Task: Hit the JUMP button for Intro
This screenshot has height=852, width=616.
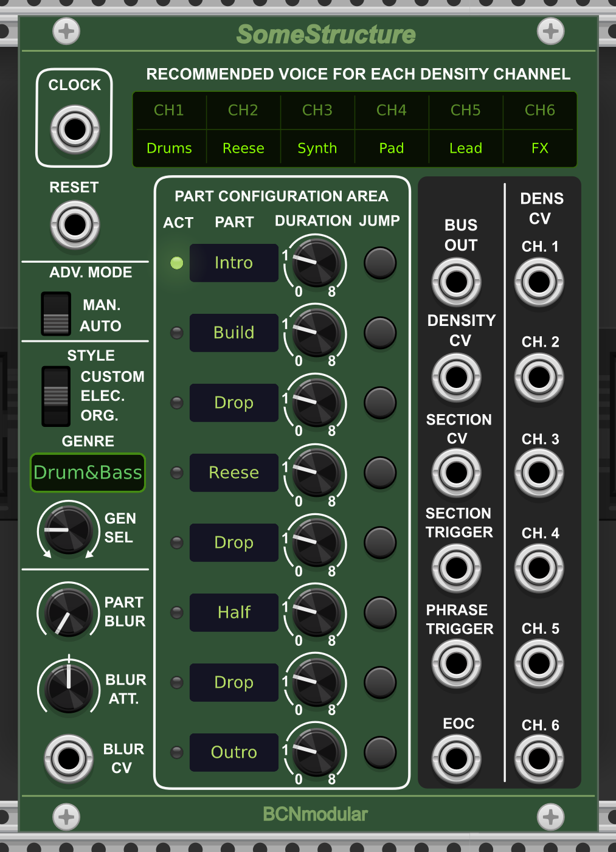Action: (x=380, y=263)
